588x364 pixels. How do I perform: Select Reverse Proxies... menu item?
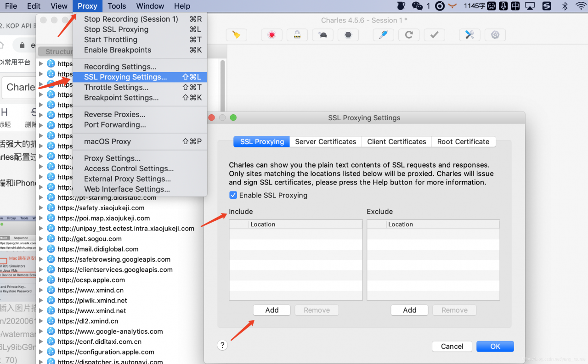(x=140, y=114)
